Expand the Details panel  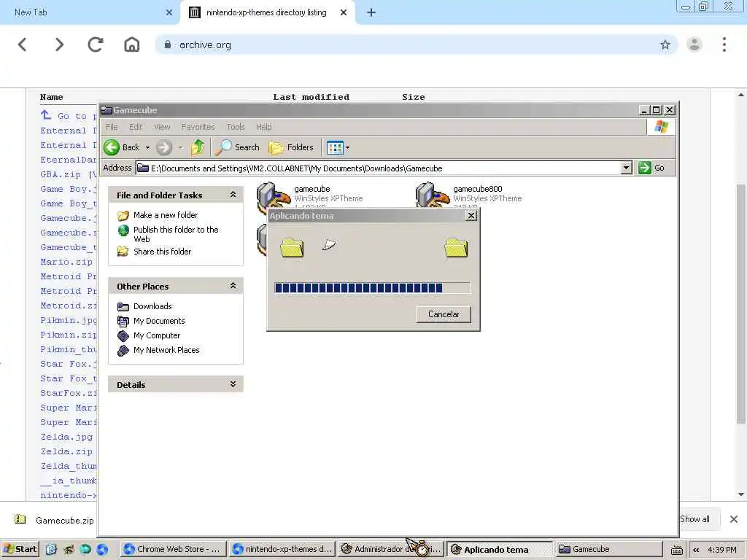click(x=233, y=384)
